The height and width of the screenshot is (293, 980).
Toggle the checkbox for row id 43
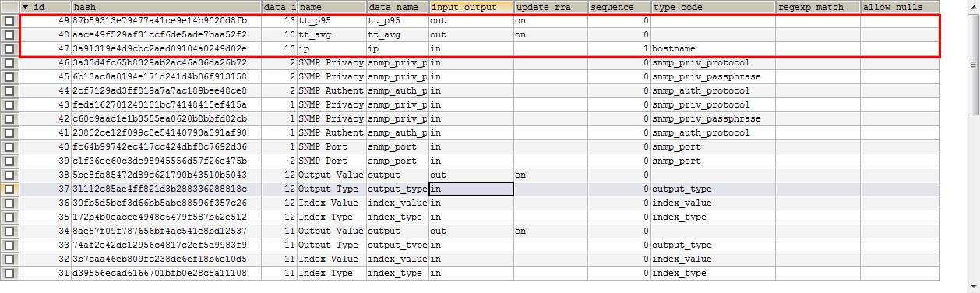(x=9, y=105)
